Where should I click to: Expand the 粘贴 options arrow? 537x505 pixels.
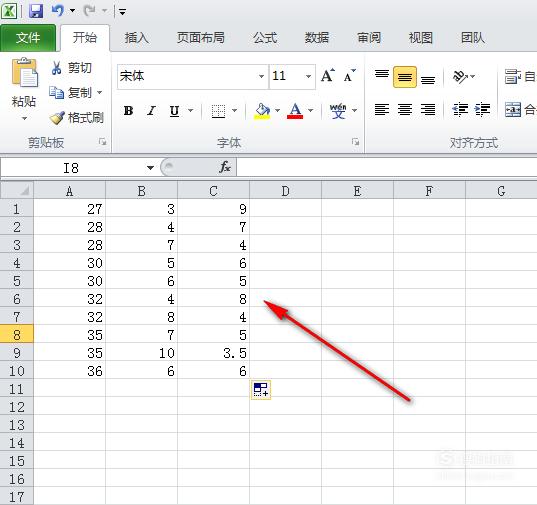pos(24,118)
